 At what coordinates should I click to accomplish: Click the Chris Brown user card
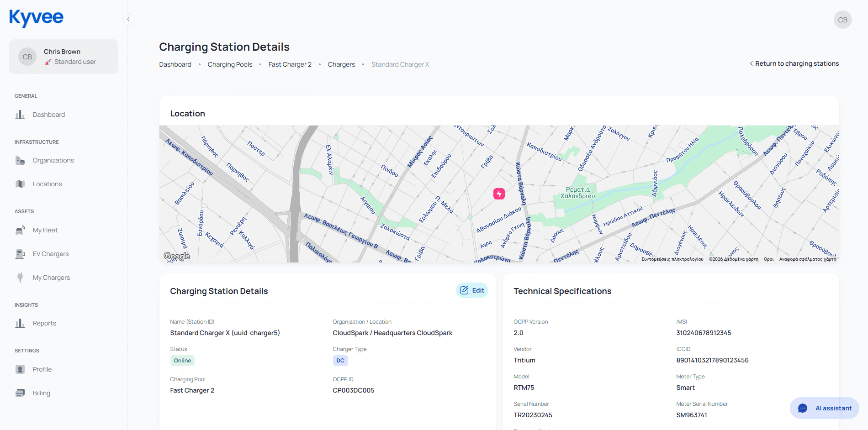64,57
